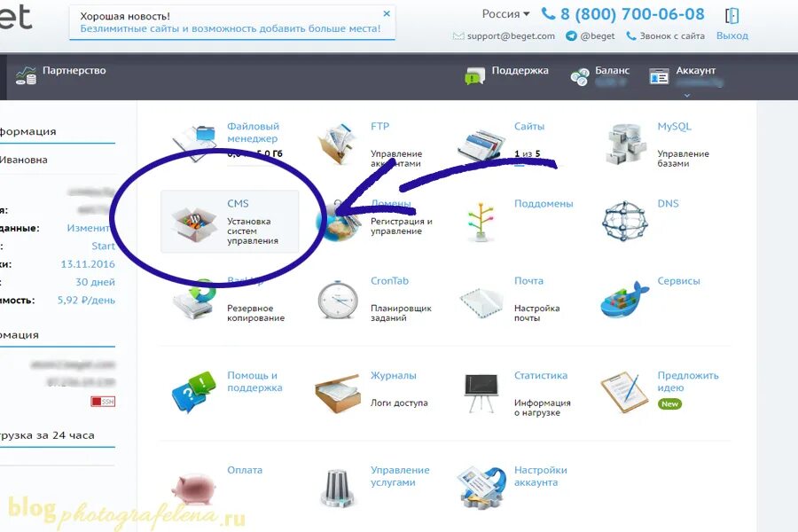Screen dimensions: 798x532
Task: Click the Statistics easel board icon
Action: click(481, 393)
